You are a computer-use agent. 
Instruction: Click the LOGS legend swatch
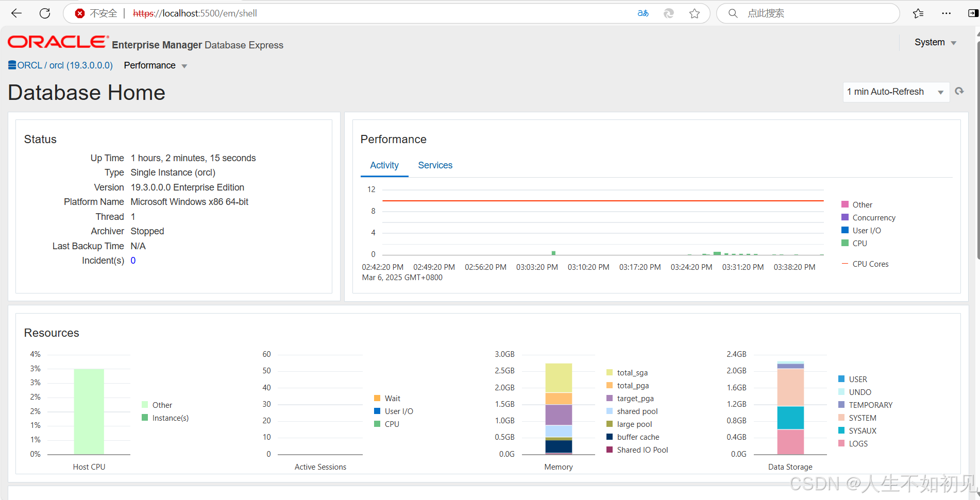point(841,443)
